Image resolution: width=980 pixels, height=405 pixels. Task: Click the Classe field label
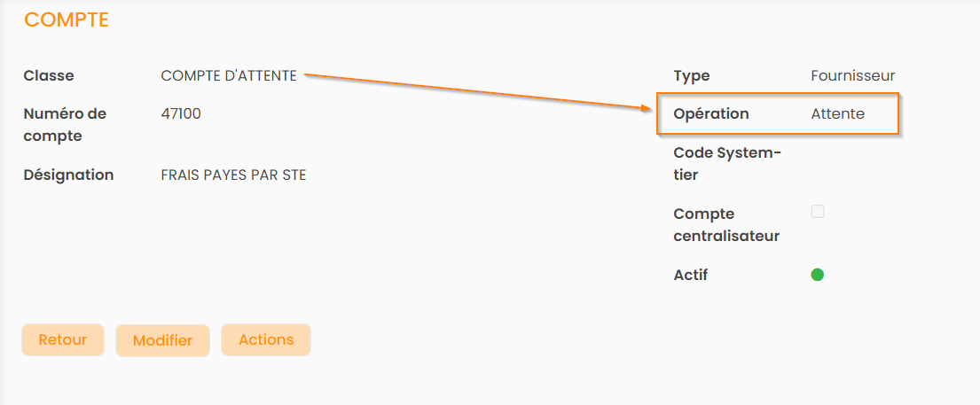[49, 76]
